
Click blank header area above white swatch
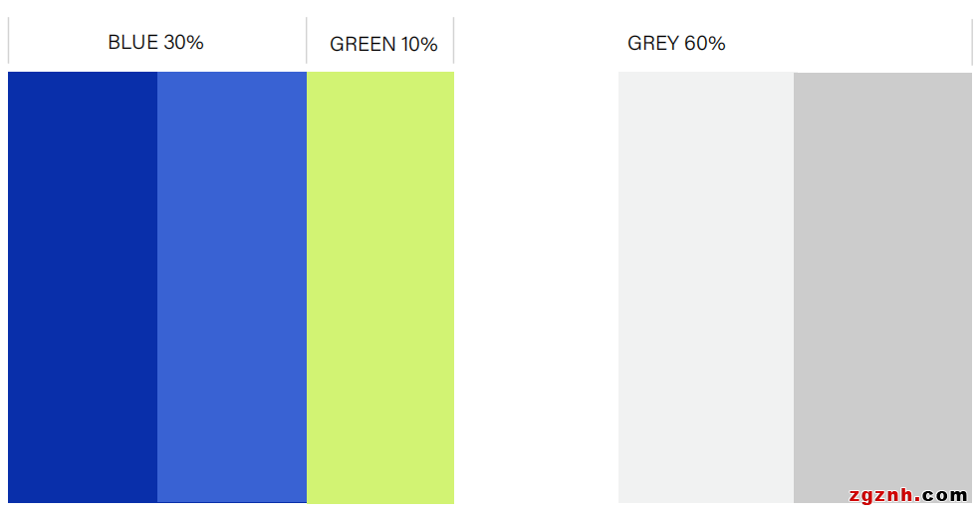[536, 43]
